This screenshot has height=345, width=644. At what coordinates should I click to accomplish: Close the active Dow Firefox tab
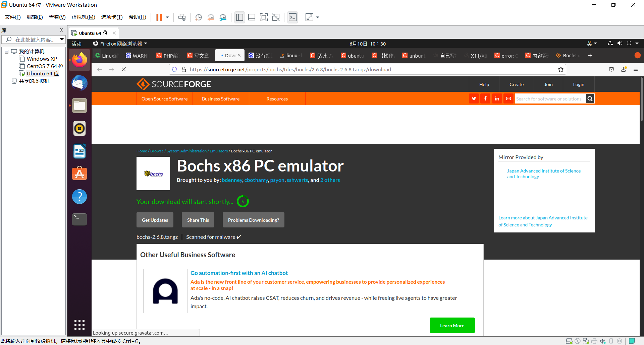tap(239, 56)
